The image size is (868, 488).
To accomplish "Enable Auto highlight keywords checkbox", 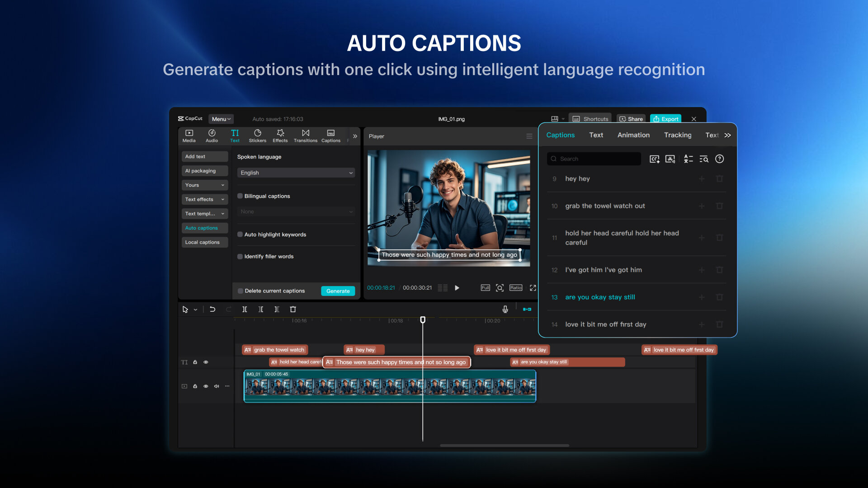I will click(x=240, y=235).
